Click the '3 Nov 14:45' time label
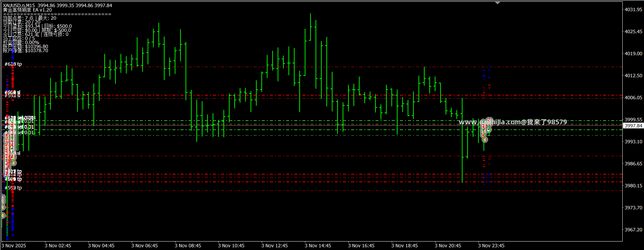Screen dimensions: 644x250 pos(318,246)
